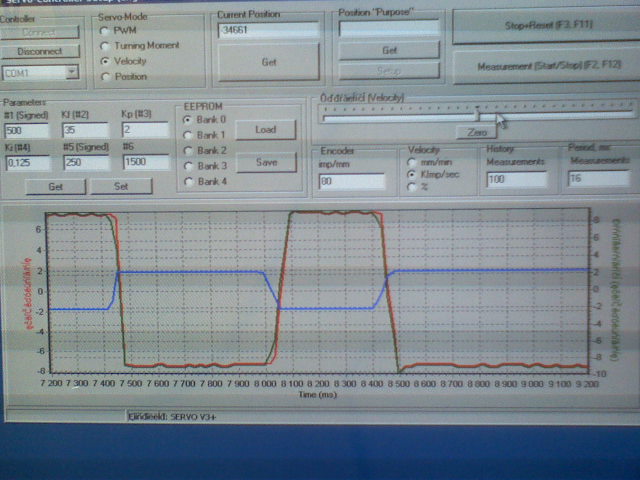Select the Position servo mode
This screenshot has height=480, width=640.
[x=106, y=77]
